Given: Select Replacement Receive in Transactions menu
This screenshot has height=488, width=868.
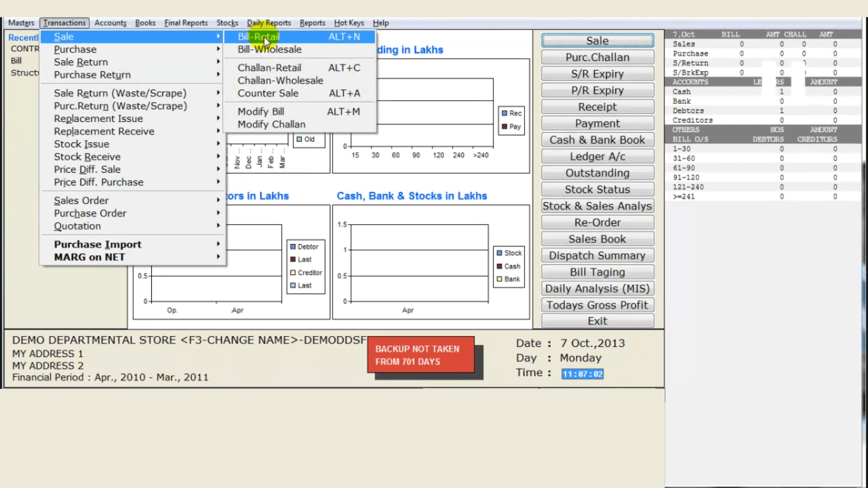Looking at the screenshot, I should point(133,132).
